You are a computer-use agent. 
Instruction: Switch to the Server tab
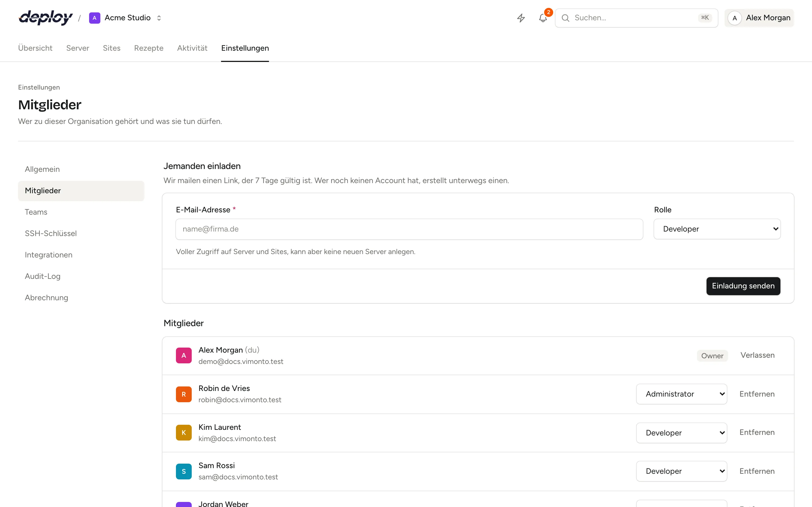coord(78,48)
